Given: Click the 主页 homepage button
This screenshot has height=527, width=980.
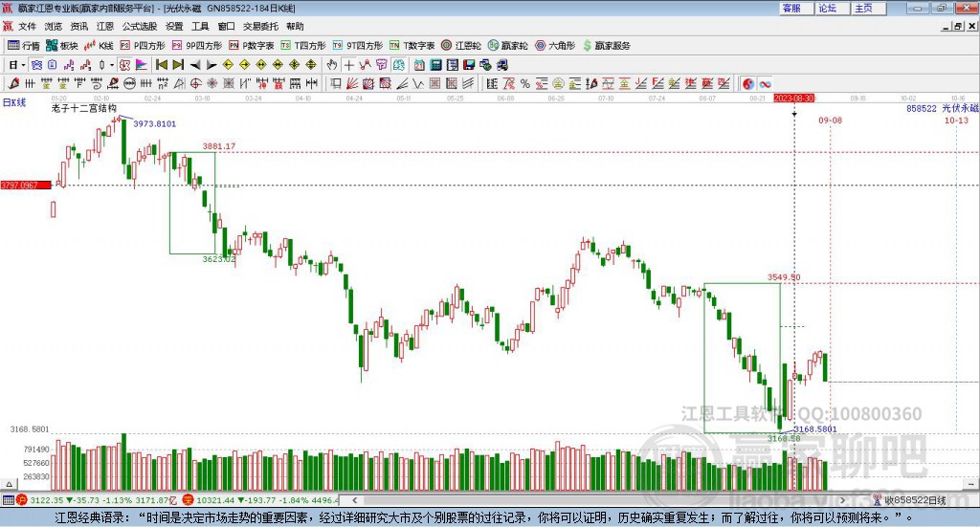Looking at the screenshot, I should 868,8.
